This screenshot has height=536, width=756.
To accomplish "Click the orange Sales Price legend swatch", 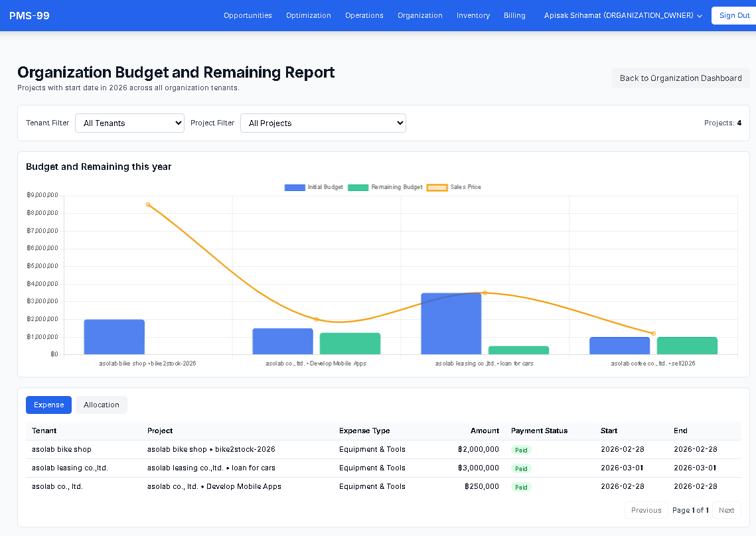I will click(x=437, y=188).
